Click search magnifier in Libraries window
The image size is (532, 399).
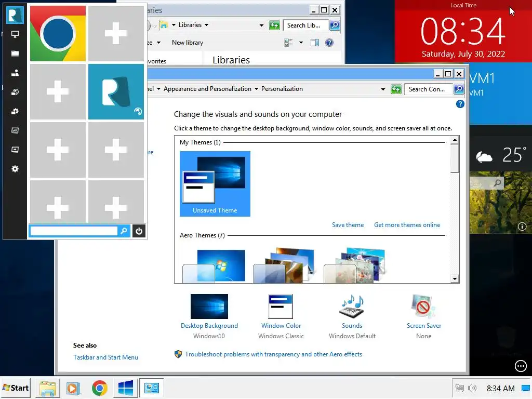[335, 25]
